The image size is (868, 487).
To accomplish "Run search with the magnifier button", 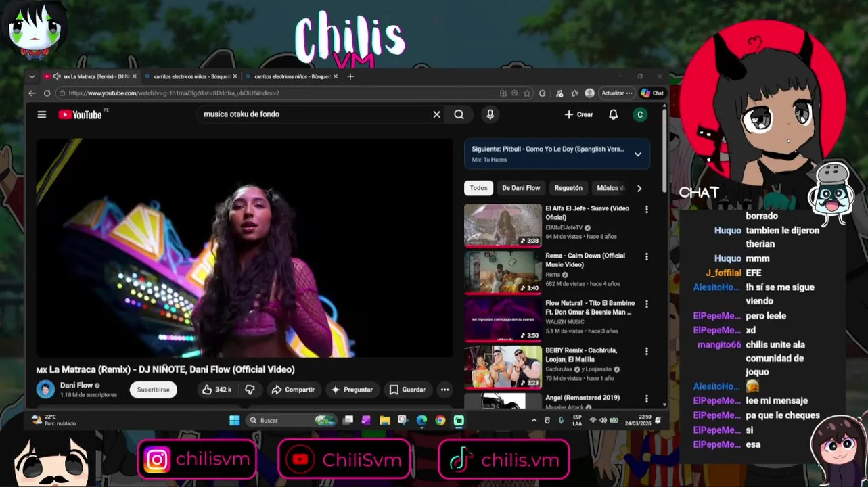I will click(459, 114).
